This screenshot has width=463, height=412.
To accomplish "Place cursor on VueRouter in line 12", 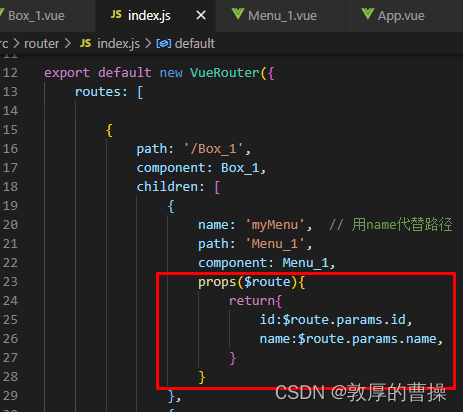I will coord(224,73).
